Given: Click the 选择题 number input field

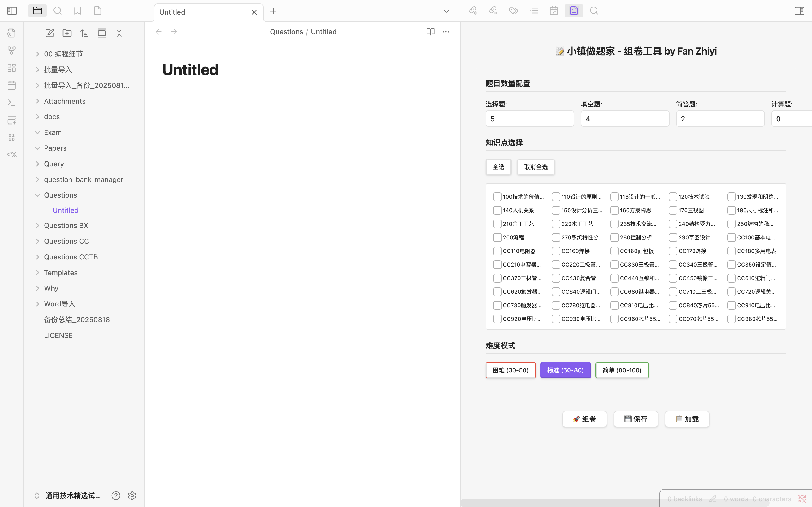Looking at the screenshot, I should click(529, 119).
